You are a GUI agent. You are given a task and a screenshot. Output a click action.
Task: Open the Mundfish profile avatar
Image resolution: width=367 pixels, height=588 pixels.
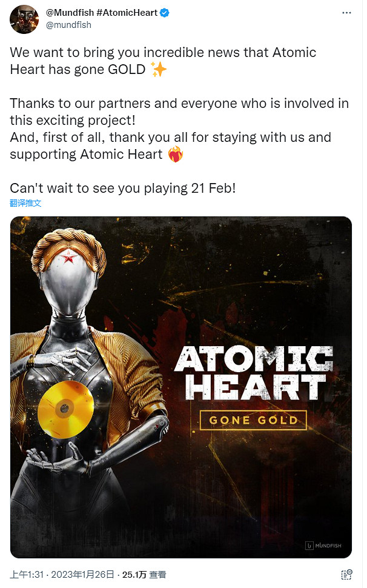(24, 19)
